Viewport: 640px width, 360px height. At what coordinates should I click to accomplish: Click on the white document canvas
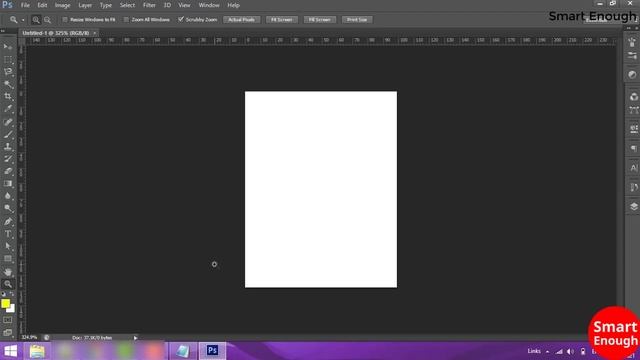click(321, 189)
